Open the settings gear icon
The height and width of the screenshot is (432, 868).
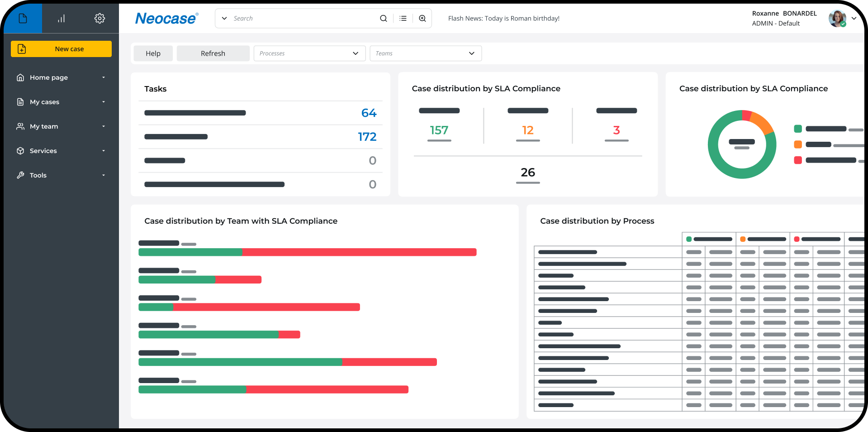[x=100, y=19]
